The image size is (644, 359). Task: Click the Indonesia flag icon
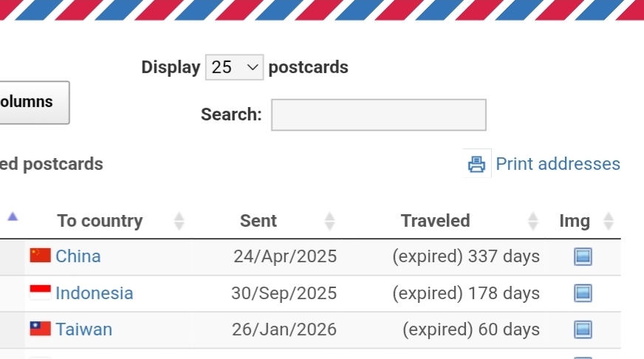click(40, 293)
